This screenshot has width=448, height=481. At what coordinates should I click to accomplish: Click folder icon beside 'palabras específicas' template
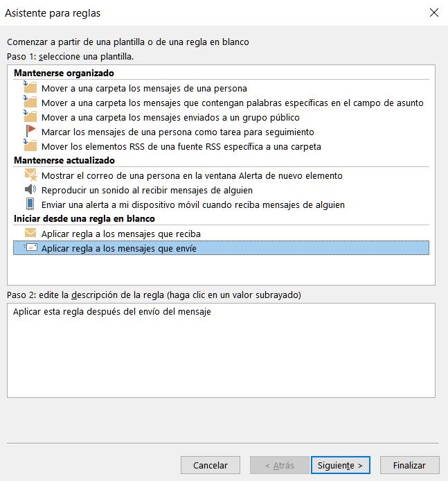(30, 103)
